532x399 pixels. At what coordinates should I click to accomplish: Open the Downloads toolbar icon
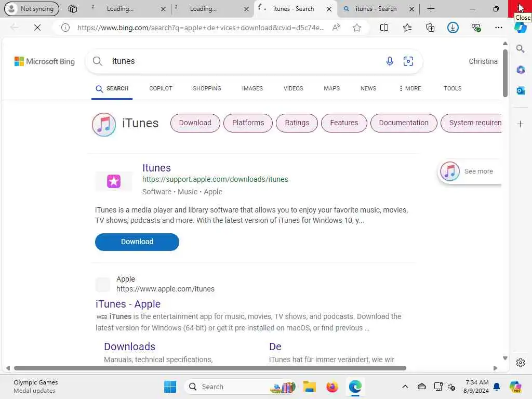[453, 28]
